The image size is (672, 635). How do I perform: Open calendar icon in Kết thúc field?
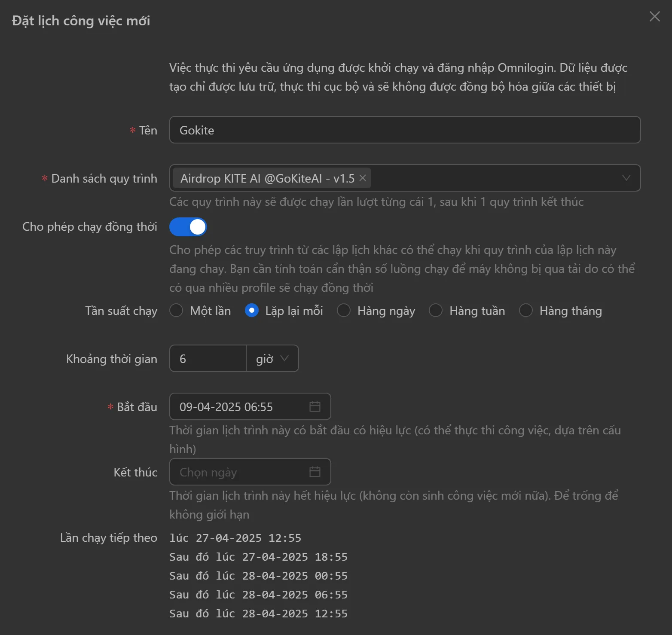[315, 472]
